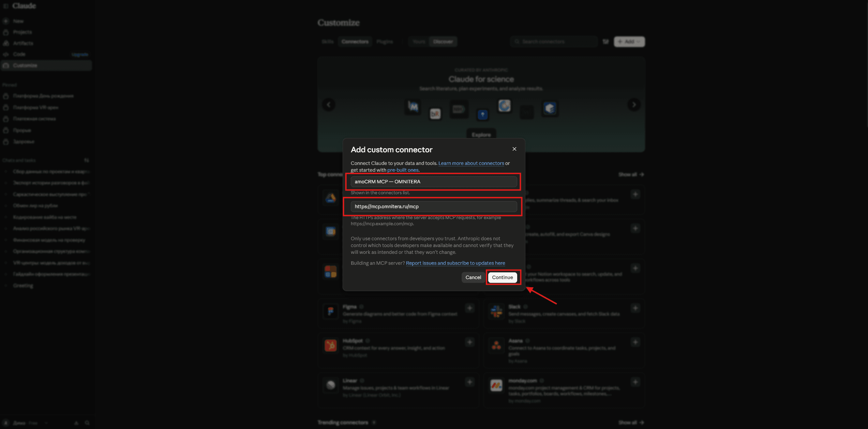The image size is (868, 429).
Task: Open the 'pre-built ones' link
Action: [x=403, y=170]
